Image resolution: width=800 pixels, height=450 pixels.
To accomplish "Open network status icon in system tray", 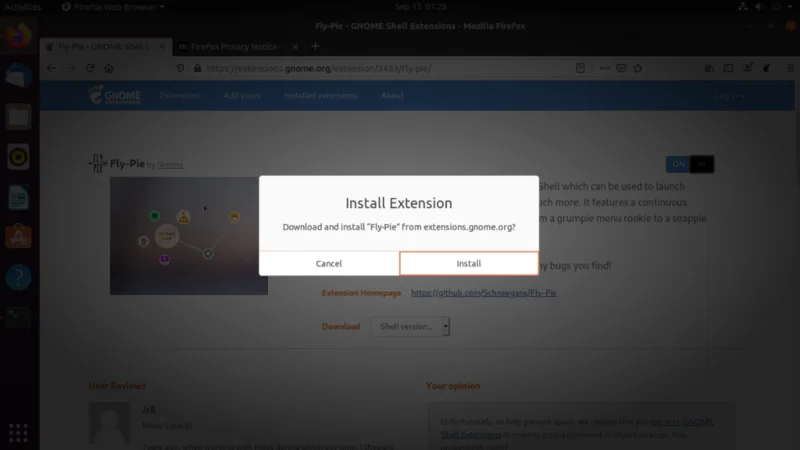I will [x=742, y=7].
